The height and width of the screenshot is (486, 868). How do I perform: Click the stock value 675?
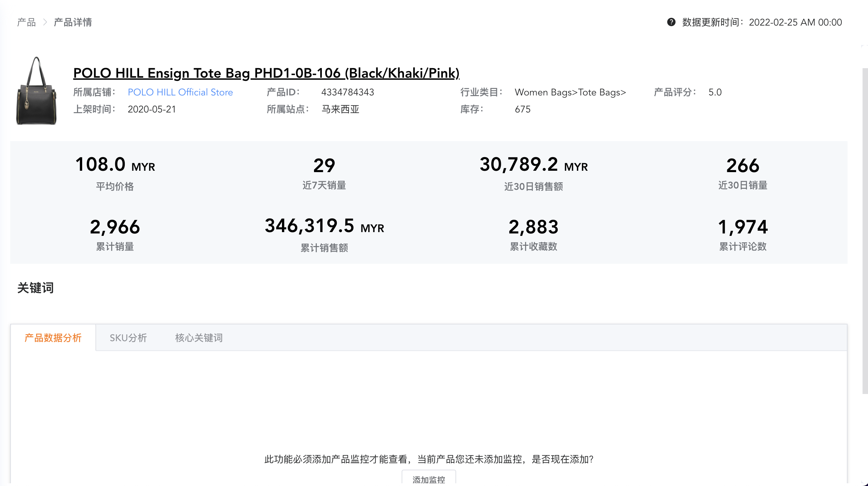523,109
